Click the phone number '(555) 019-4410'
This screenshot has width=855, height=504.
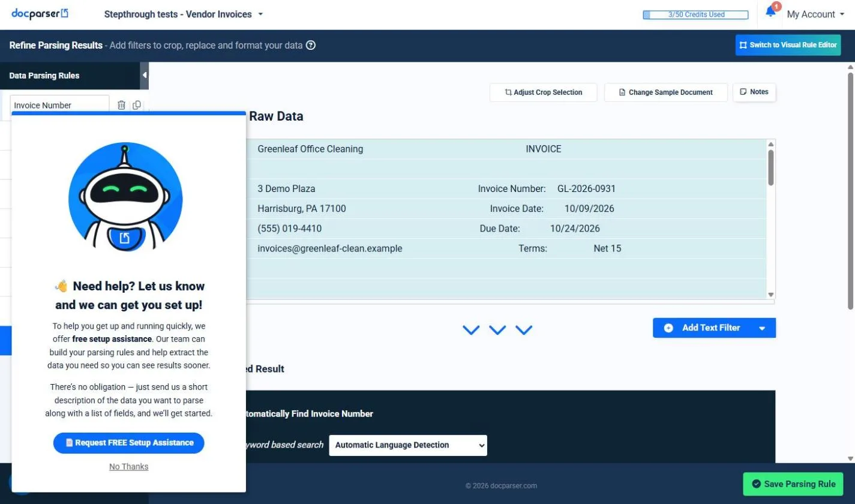(x=290, y=229)
